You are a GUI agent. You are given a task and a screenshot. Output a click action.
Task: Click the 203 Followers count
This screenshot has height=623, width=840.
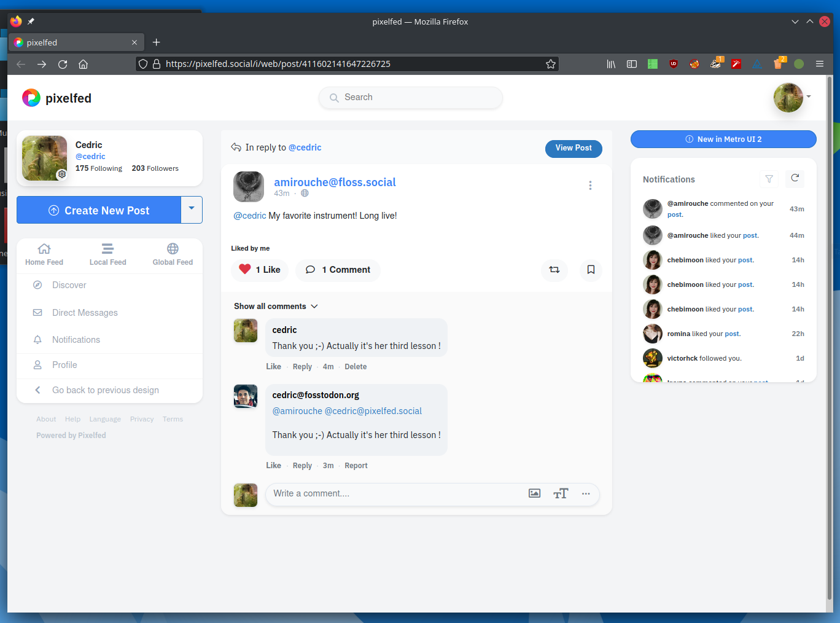click(155, 168)
